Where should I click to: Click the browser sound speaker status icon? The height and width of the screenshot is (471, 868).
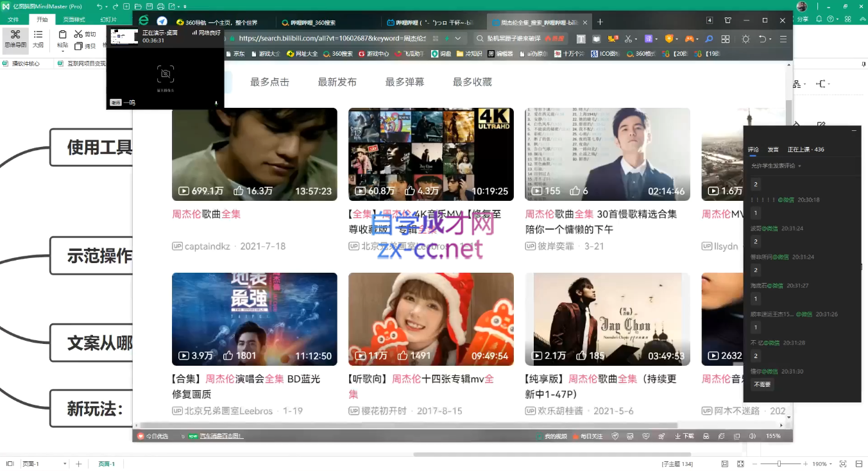tap(753, 436)
